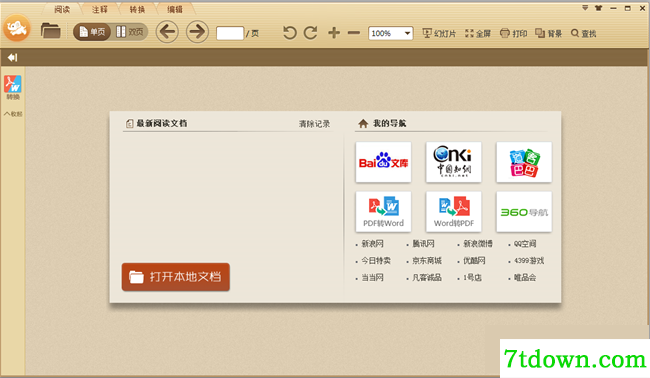Open 京东商城 link
The image size is (650, 378).
coord(427,261)
